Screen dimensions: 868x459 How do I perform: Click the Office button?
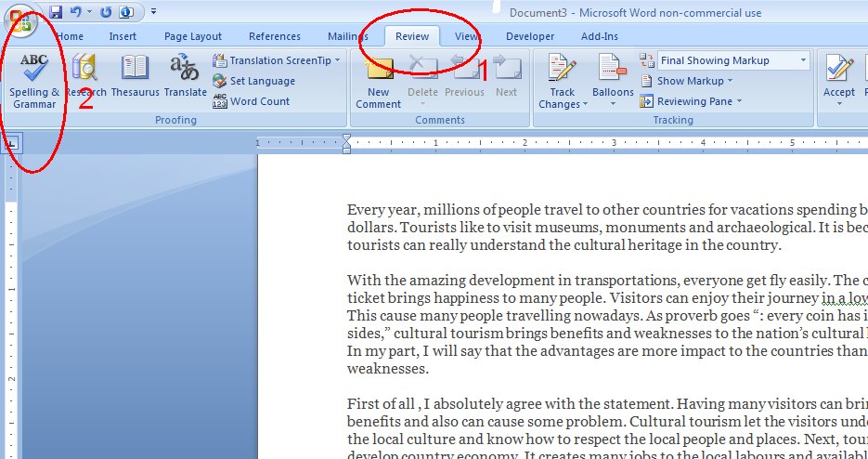pyautogui.click(x=20, y=20)
